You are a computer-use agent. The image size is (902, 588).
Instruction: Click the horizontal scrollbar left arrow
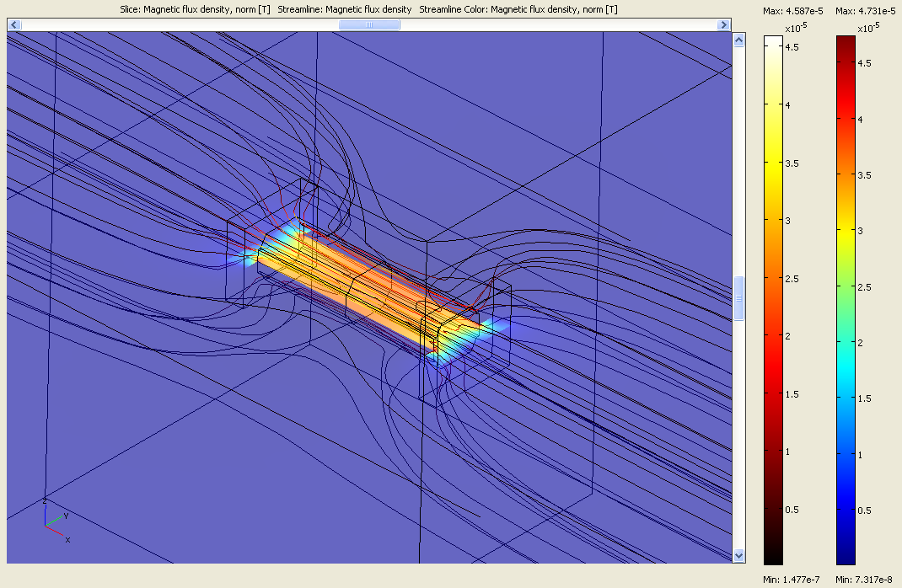pos(13,25)
